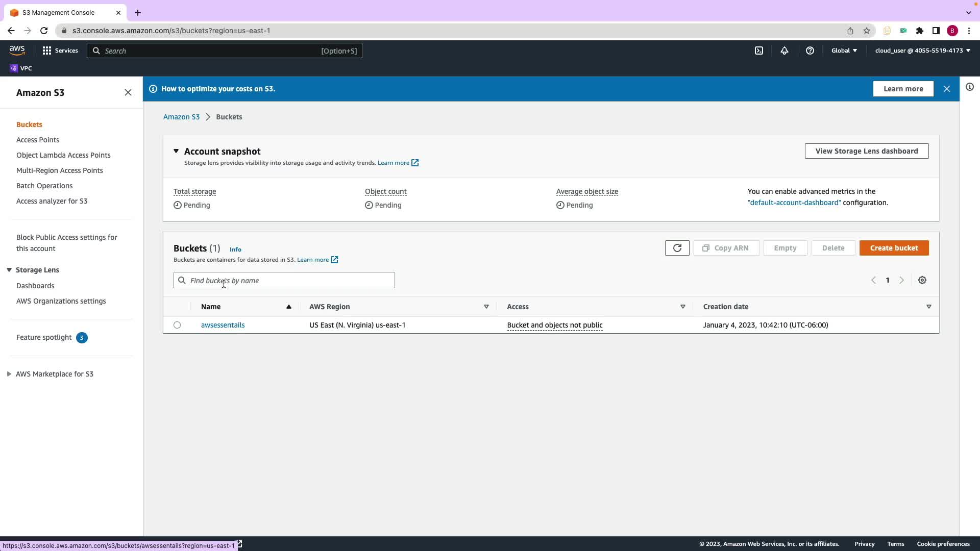This screenshot has height=551, width=980.
Task: Dismiss the S3 cost optimization banner
Action: tap(947, 89)
